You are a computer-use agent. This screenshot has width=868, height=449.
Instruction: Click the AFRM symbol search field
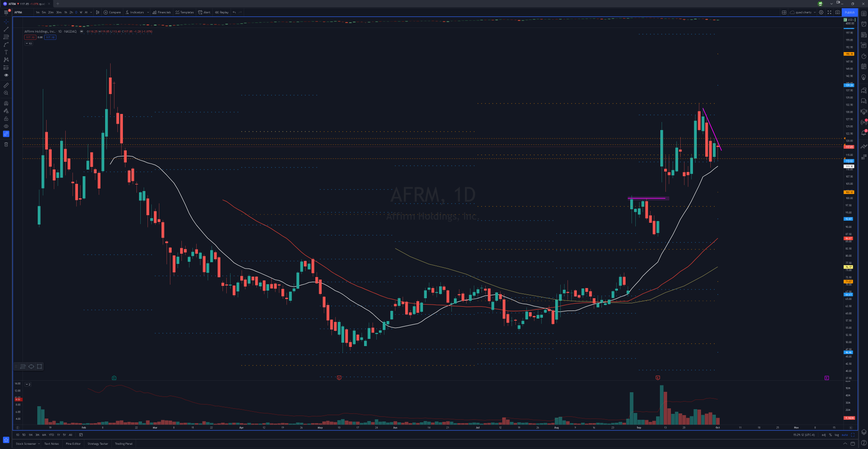coord(23,12)
